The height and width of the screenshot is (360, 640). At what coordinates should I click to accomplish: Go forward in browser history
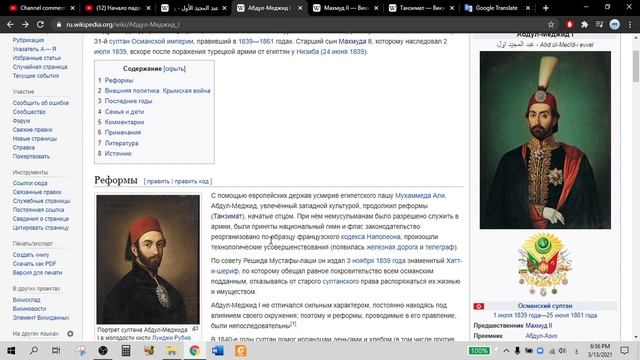(25, 24)
